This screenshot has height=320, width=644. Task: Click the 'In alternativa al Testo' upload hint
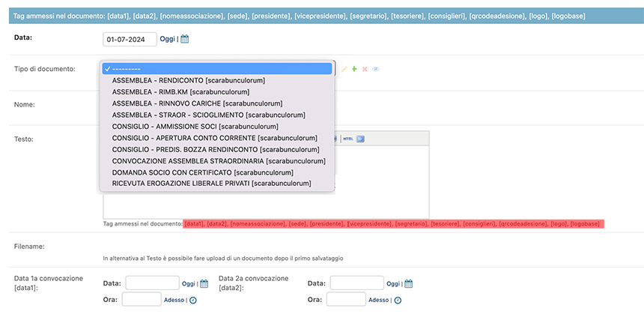pyautogui.click(x=223, y=259)
